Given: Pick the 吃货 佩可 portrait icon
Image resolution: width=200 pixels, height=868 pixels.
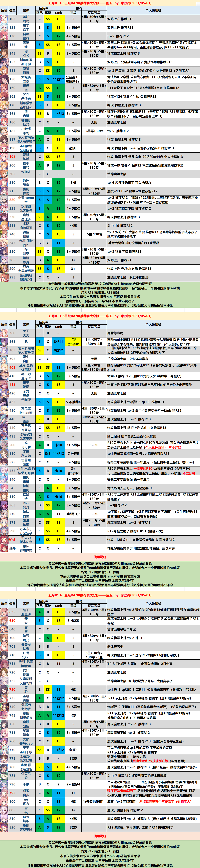Looking at the screenshot, I should click(4, 71).
